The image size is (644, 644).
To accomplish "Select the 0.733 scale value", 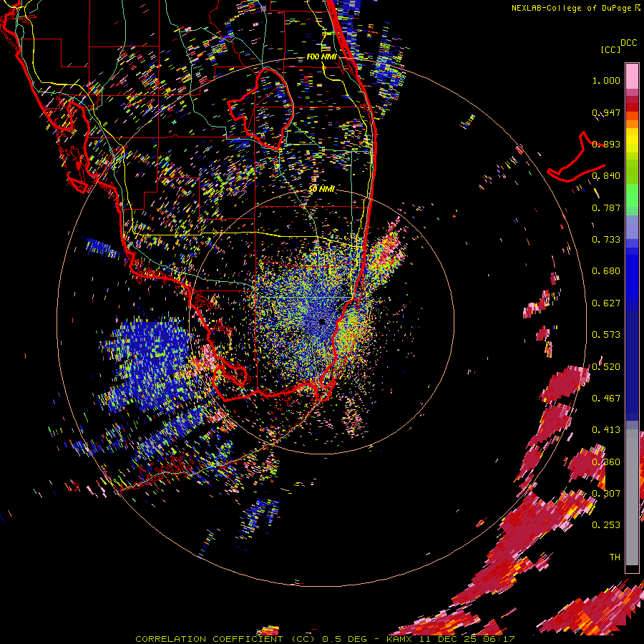I will click(x=606, y=240).
